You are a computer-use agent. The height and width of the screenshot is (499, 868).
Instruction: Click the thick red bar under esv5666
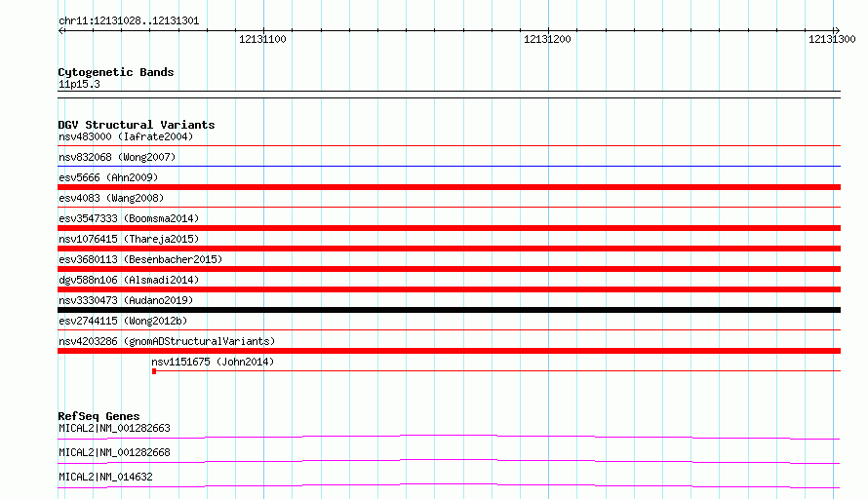coord(449,187)
